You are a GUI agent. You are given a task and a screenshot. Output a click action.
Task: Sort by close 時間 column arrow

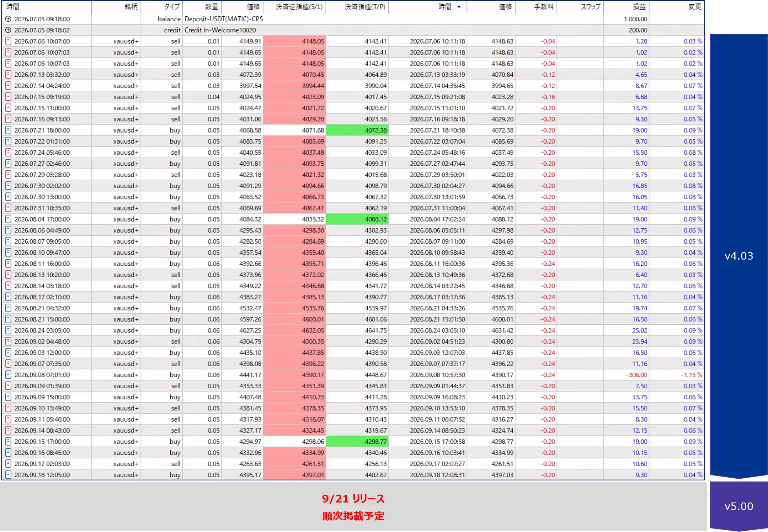point(459,7)
